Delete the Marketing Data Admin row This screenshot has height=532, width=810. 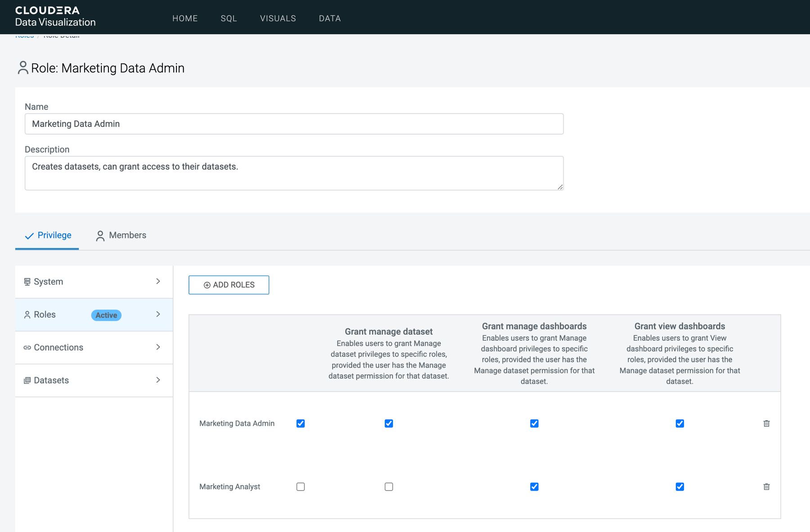click(766, 424)
